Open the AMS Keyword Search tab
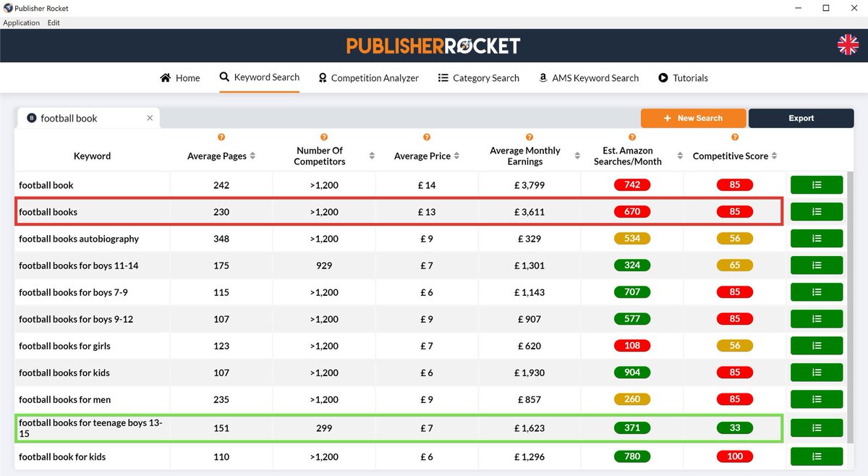This screenshot has height=476, width=868. coord(589,78)
